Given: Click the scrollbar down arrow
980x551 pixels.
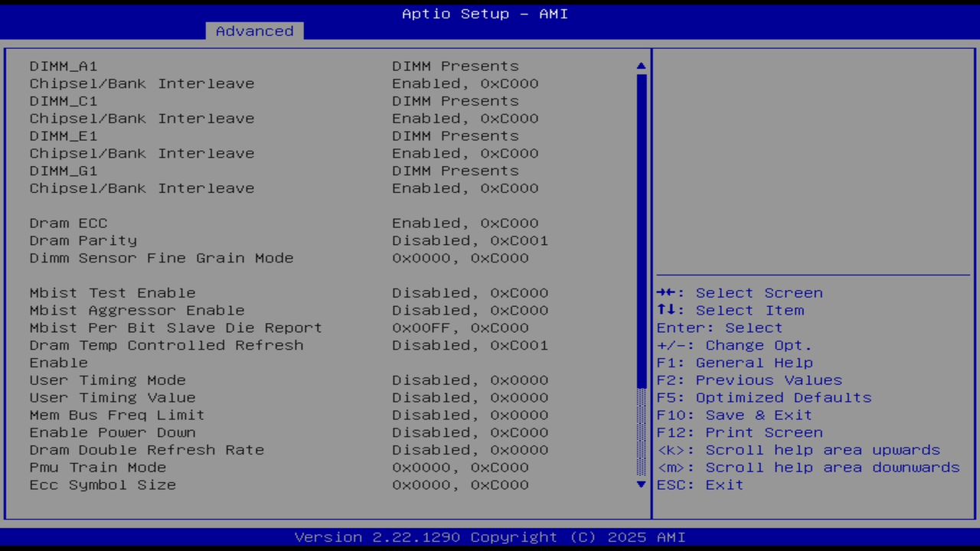Looking at the screenshot, I should (640, 484).
